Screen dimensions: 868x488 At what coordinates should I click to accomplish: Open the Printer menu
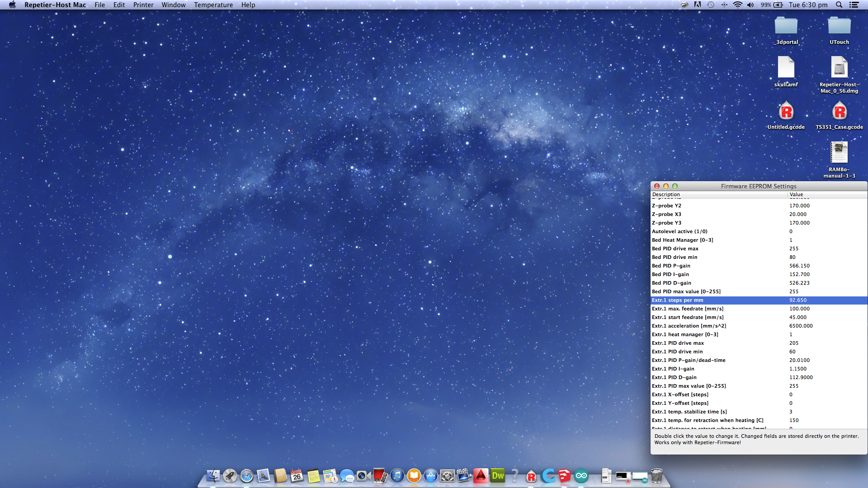click(x=143, y=5)
